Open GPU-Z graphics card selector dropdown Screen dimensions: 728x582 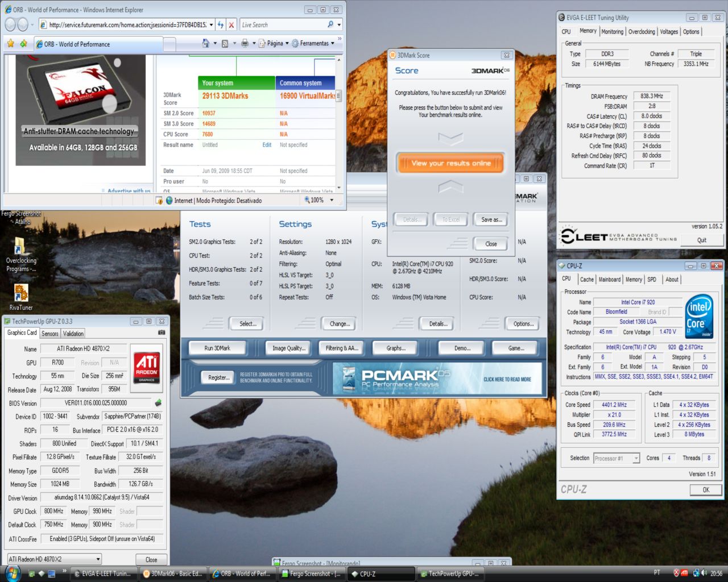55,559
